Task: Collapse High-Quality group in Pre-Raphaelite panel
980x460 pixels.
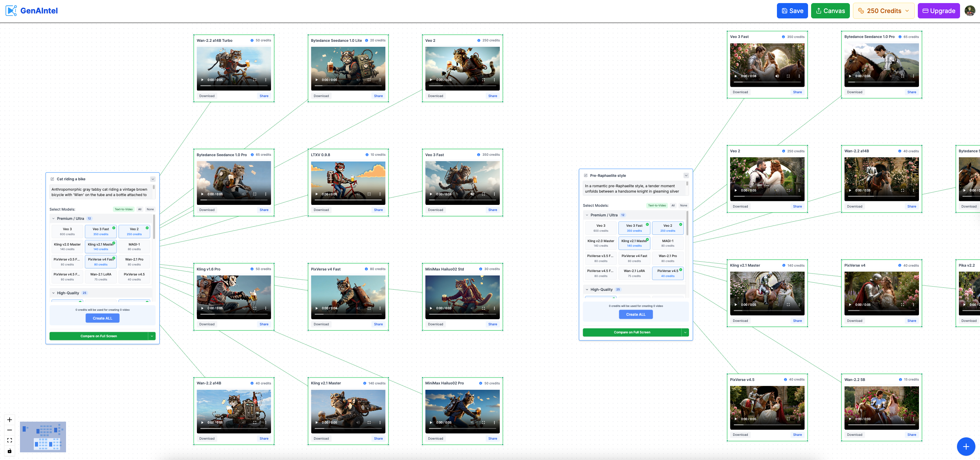Action: coord(587,290)
